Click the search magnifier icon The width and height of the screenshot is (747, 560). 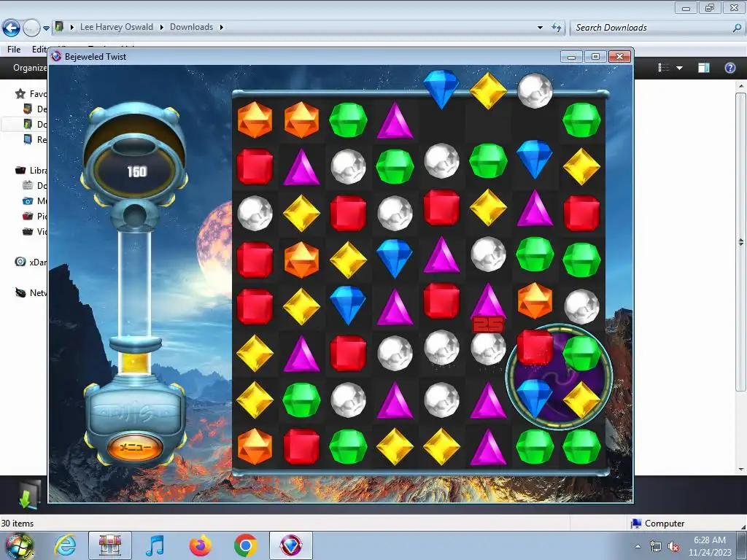click(737, 28)
